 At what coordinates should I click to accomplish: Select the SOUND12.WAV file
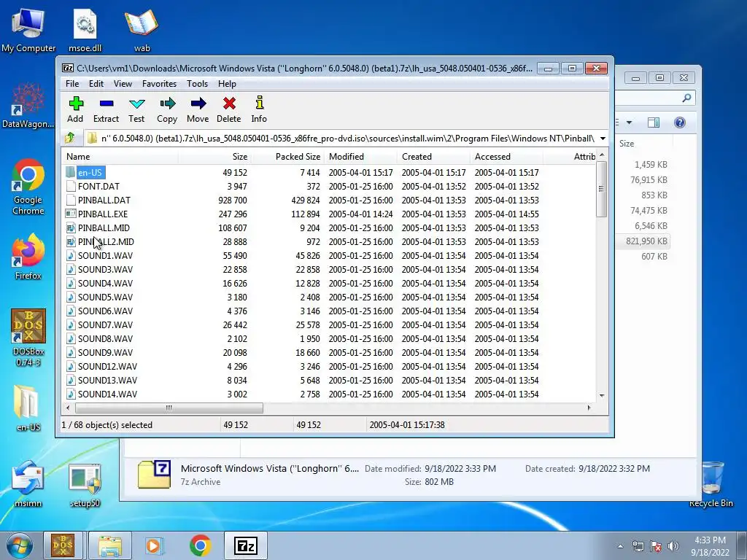pos(107,366)
